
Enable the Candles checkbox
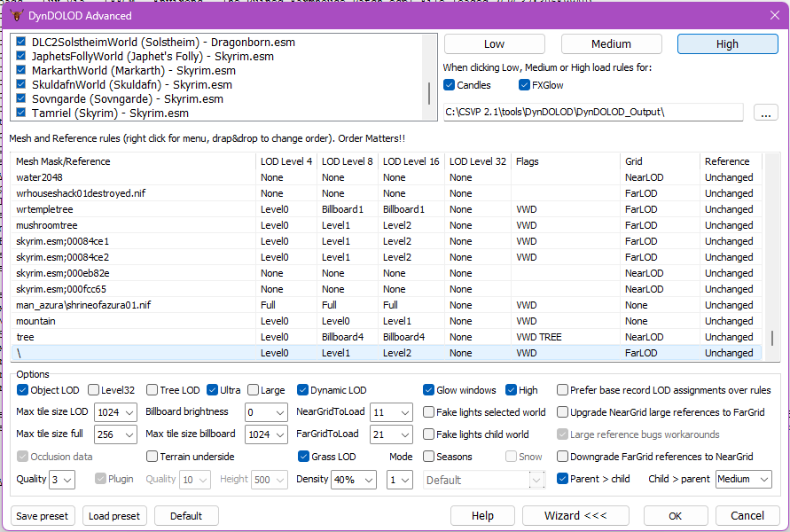450,85
